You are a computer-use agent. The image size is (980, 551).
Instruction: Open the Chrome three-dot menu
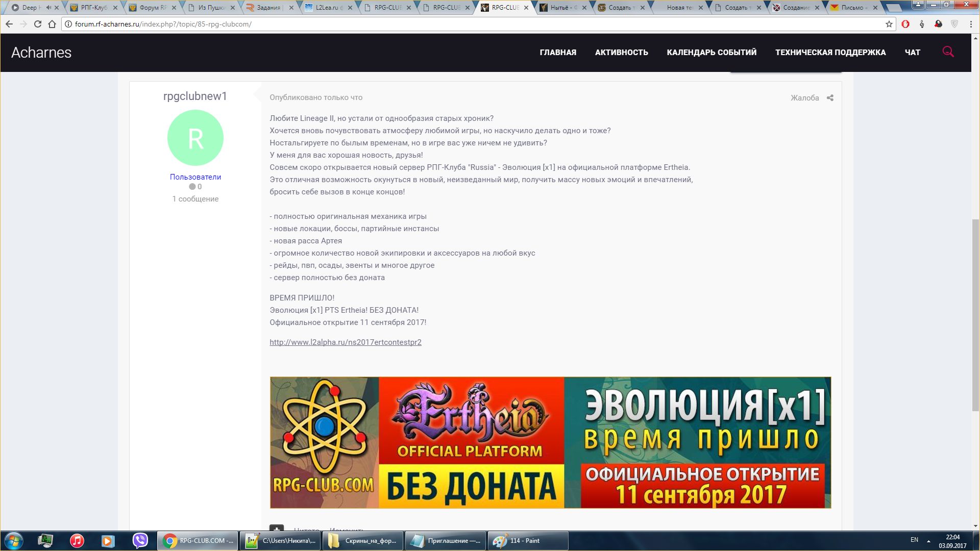click(x=971, y=24)
